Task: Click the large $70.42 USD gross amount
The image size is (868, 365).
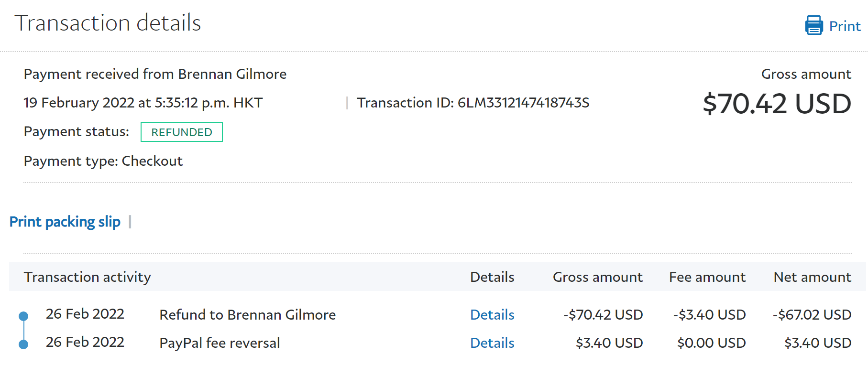Action: (x=777, y=104)
